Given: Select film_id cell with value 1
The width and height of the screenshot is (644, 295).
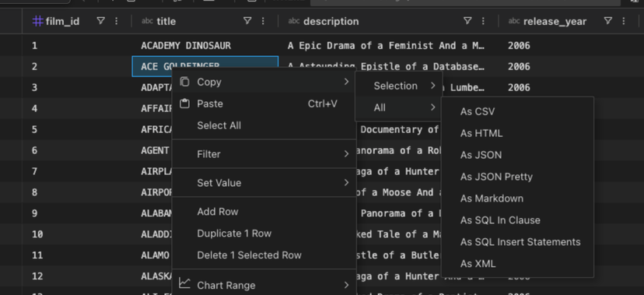Looking at the screenshot, I should tap(77, 45).
